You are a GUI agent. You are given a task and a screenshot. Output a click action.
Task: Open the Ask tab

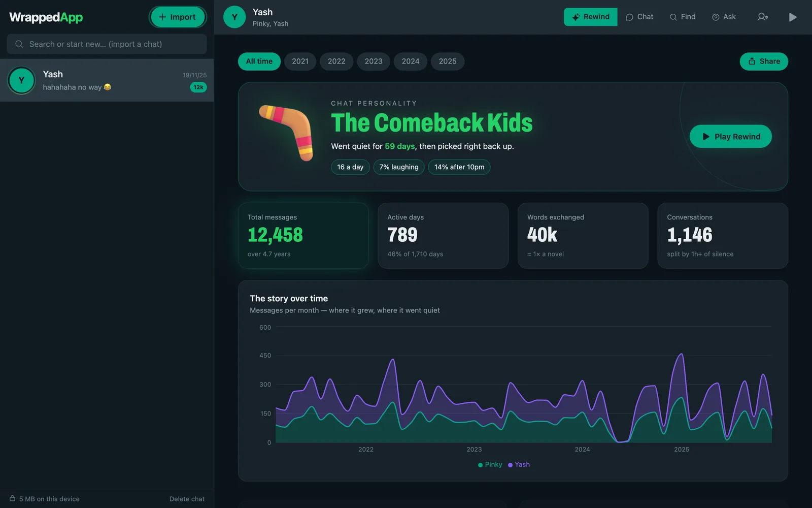(x=724, y=17)
